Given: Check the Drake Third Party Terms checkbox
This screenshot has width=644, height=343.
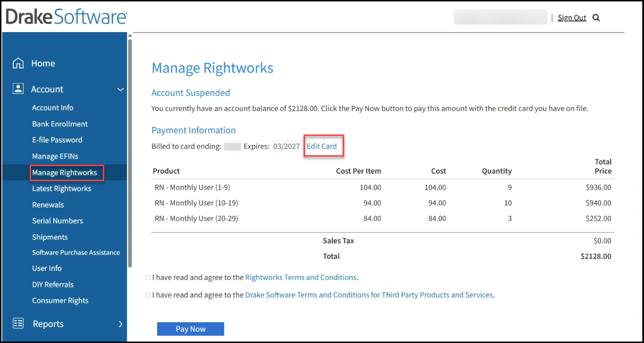Looking at the screenshot, I should pos(148,295).
